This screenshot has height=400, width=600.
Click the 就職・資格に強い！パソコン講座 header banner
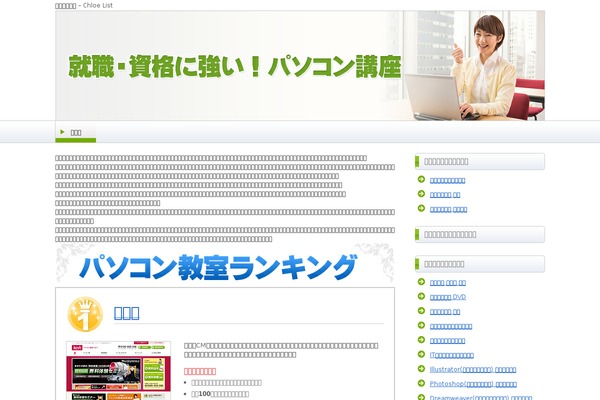(300, 65)
